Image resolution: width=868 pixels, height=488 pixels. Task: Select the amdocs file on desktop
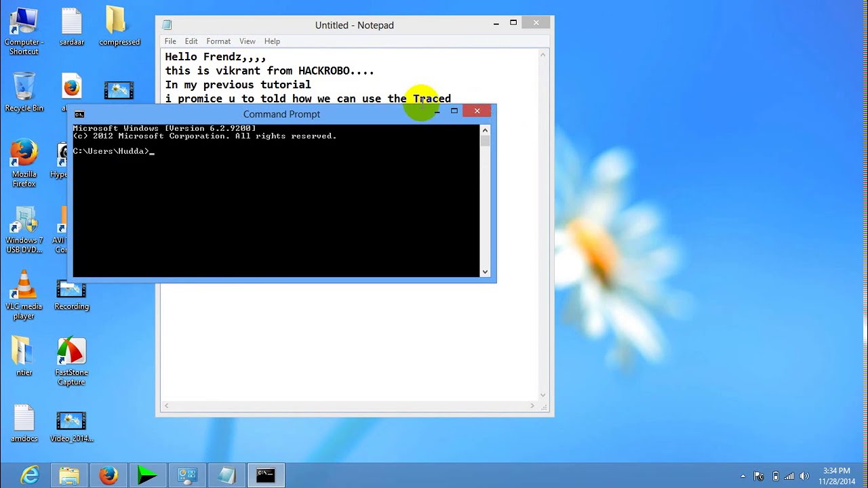coord(24,424)
